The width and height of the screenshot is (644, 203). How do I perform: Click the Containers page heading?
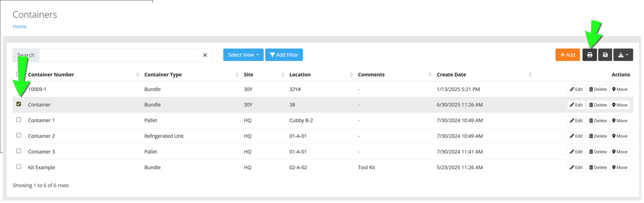[35, 15]
